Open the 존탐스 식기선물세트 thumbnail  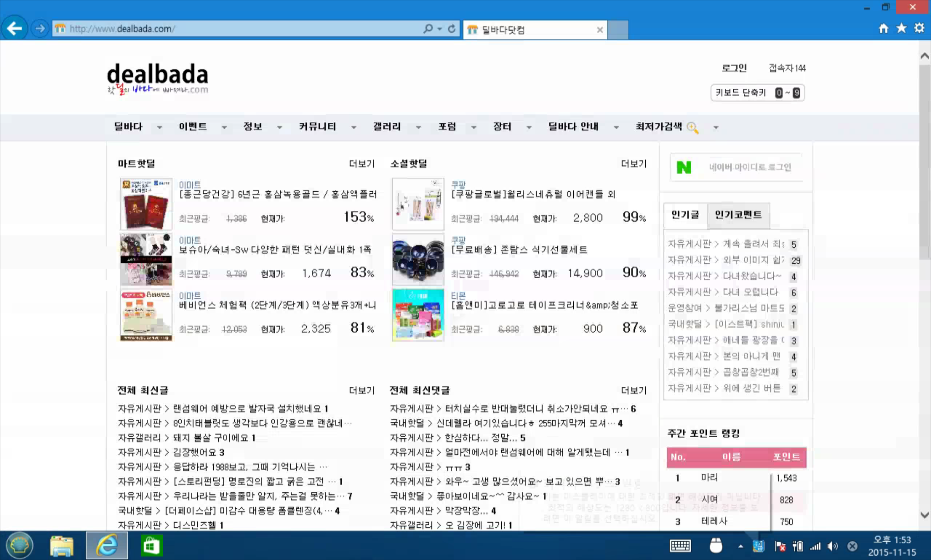418,259
